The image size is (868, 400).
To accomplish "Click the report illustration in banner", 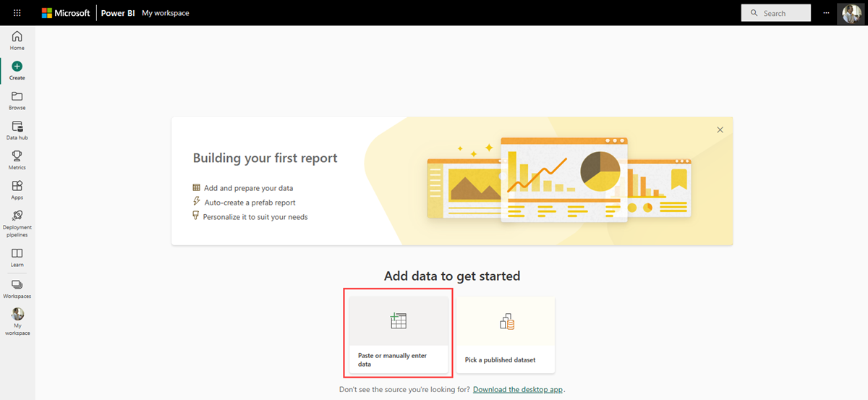I will coord(558,181).
